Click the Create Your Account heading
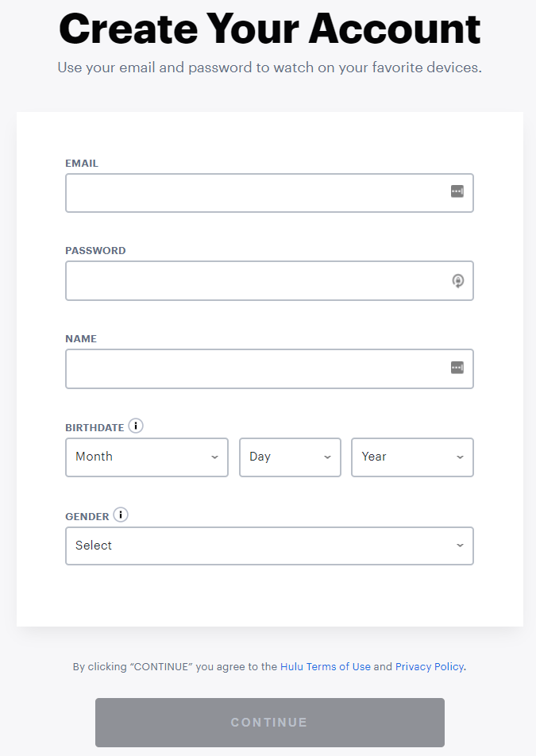Screen dimensions: 536x756 click(x=269, y=29)
